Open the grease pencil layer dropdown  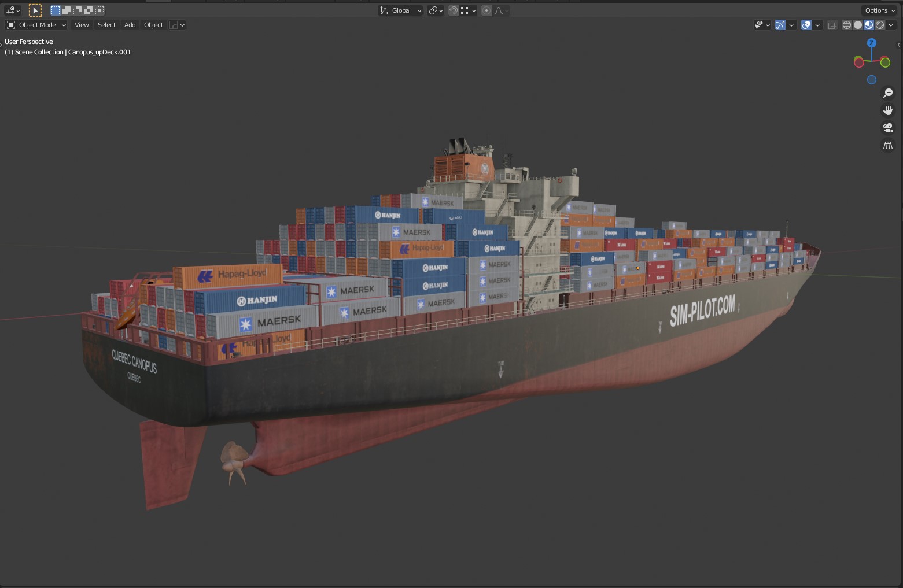click(x=177, y=25)
